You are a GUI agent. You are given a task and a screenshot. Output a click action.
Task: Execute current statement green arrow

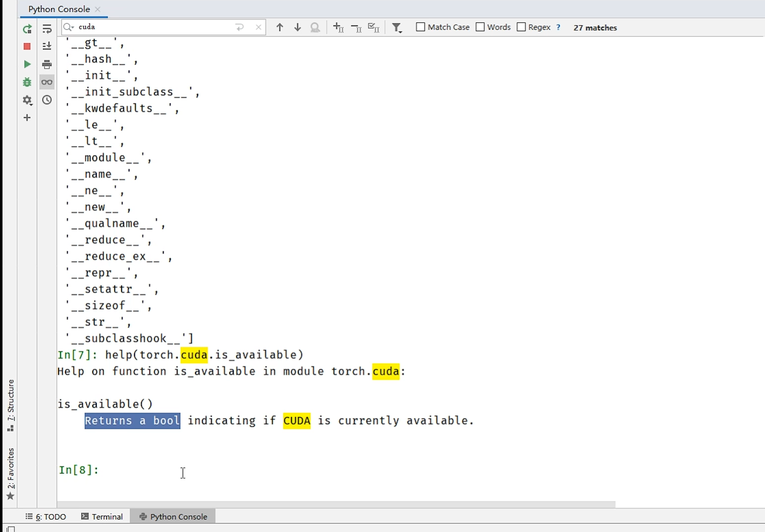[x=27, y=64]
